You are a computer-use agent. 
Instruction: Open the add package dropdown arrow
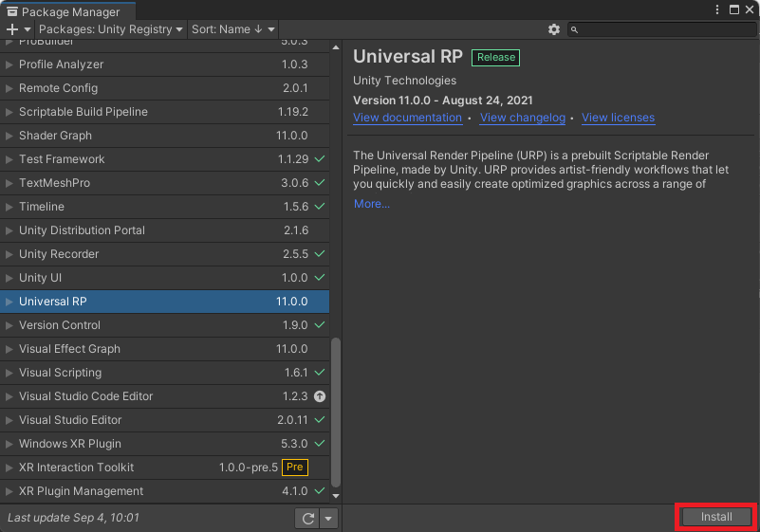point(28,29)
